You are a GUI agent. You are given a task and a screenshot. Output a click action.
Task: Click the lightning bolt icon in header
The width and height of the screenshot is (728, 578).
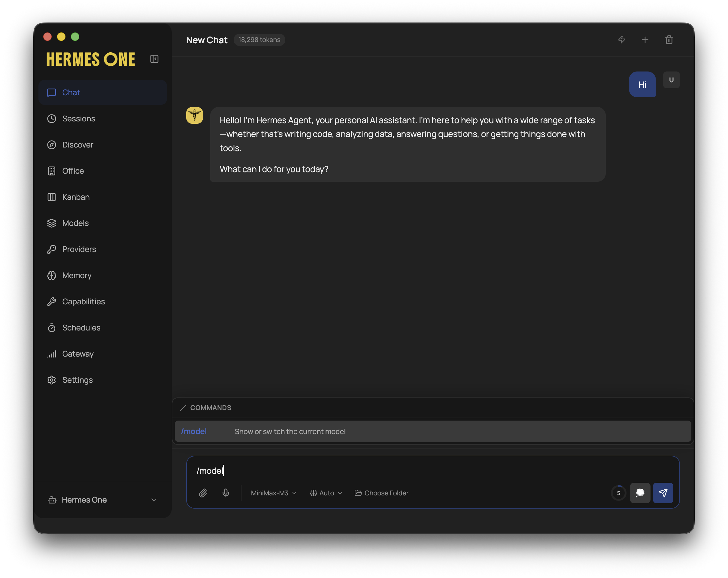[x=621, y=40]
